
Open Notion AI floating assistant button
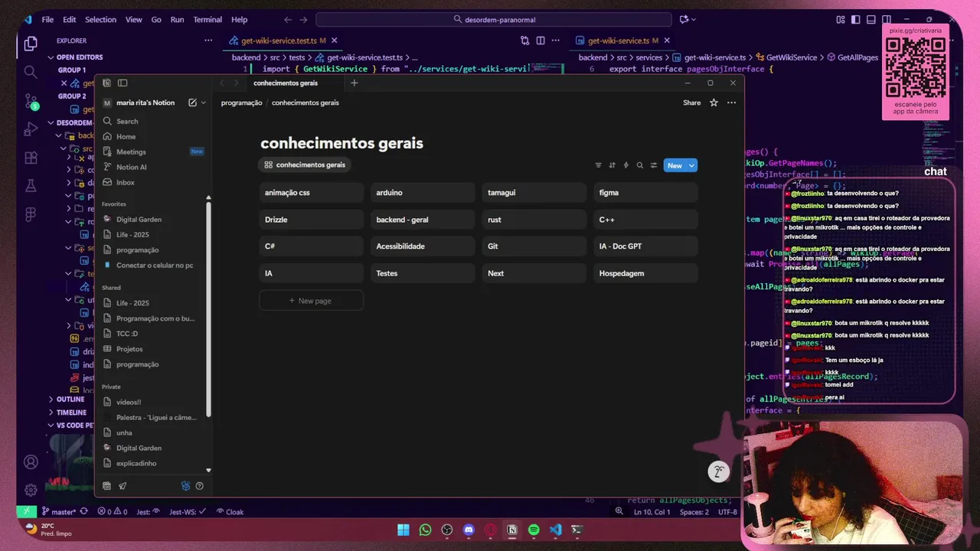coord(718,472)
